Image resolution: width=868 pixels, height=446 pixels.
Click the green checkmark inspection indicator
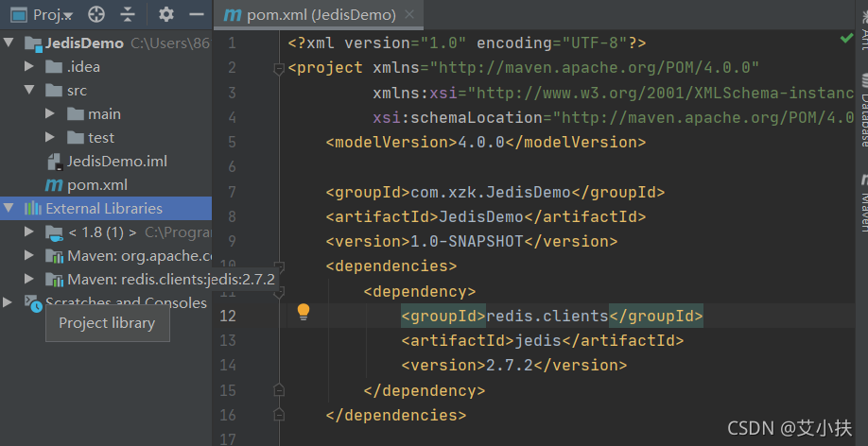pos(846,38)
